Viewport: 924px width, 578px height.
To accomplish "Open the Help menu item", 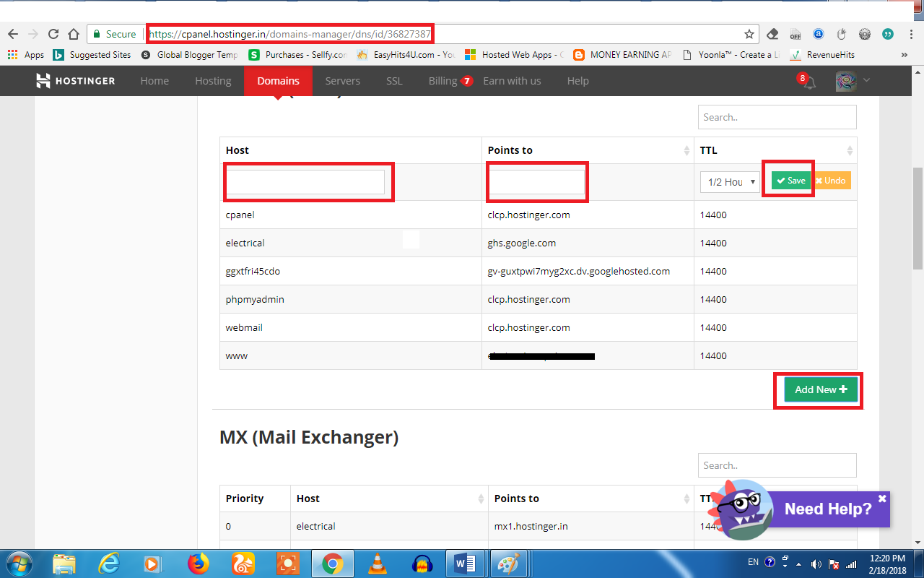I will point(577,81).
